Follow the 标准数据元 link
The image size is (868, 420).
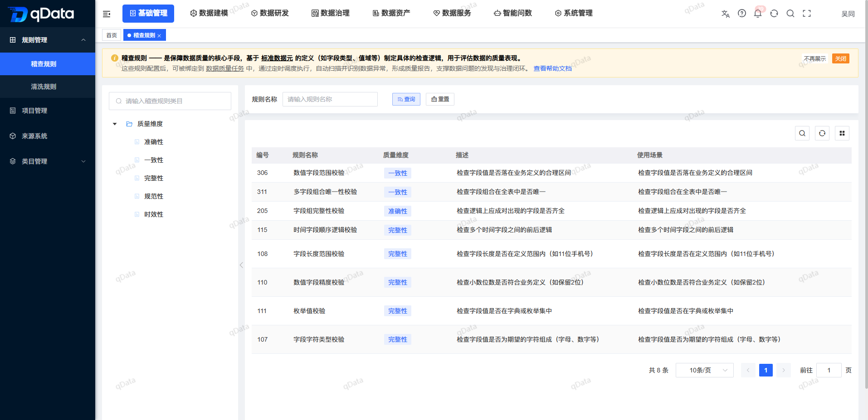(x=277, y=58)
